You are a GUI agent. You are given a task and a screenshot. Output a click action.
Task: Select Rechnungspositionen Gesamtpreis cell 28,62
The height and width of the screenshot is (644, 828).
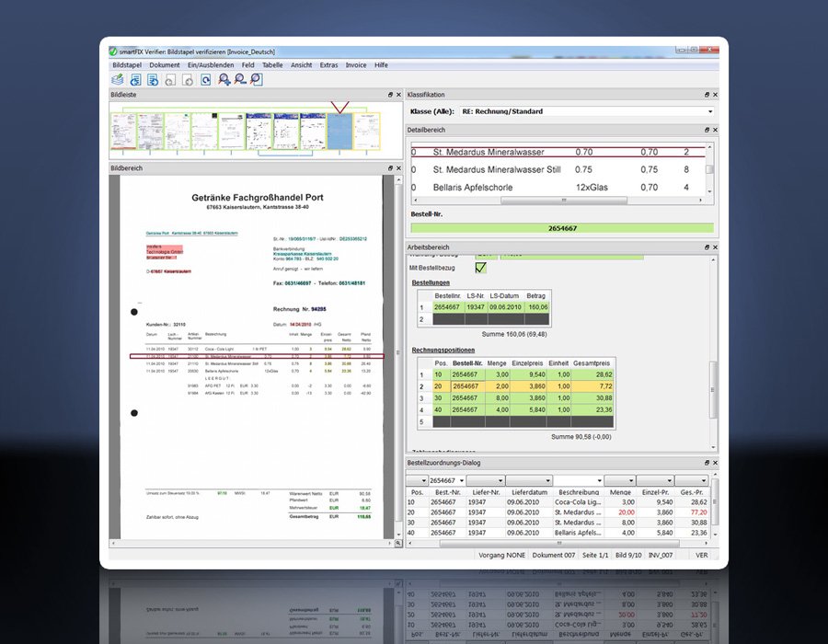[x=592, y=374]
